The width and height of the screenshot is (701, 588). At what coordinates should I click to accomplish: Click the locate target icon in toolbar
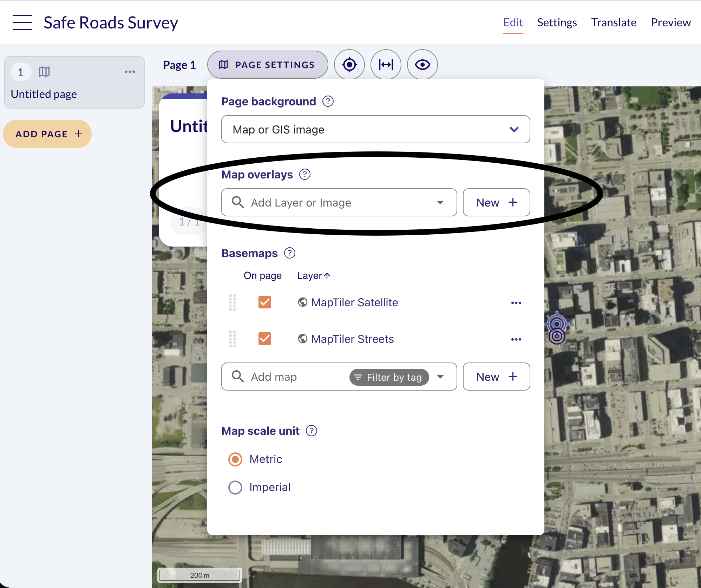click(x=349, y=65)
